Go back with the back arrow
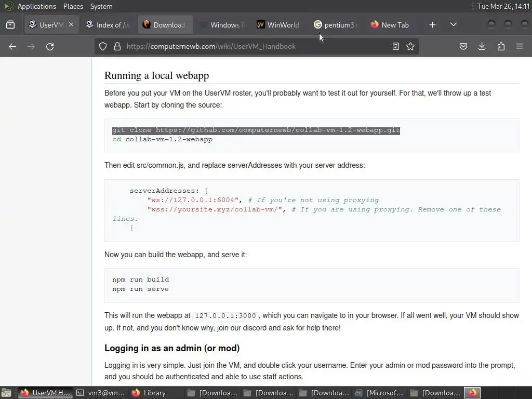 12,46
